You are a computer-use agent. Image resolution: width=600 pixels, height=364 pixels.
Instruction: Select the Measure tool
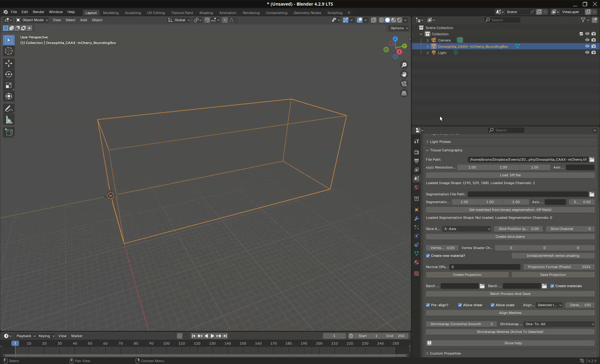(9, 120)
